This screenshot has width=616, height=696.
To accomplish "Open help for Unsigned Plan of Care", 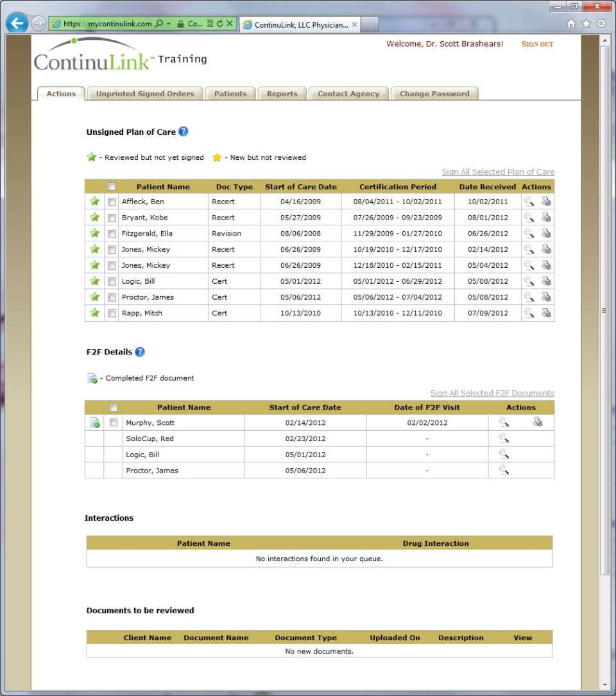I will 183,132.
